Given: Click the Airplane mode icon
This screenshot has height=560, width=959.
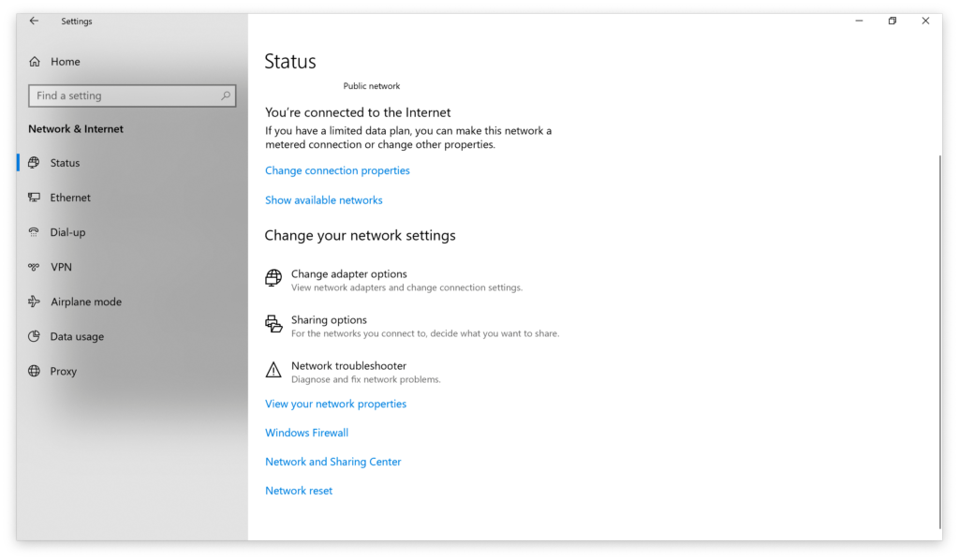Looking at the screenshot, I should pyautogui.click(x=35, y=302).
